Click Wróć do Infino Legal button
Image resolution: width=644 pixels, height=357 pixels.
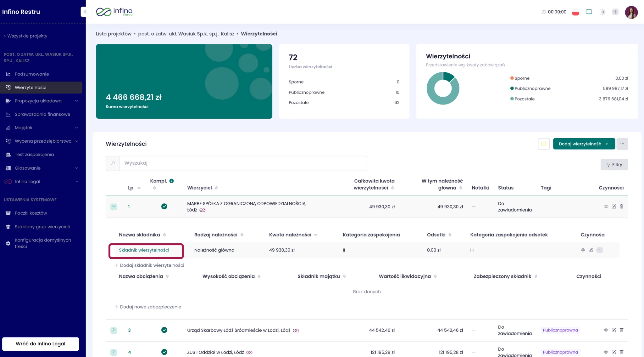pos(41,344)
